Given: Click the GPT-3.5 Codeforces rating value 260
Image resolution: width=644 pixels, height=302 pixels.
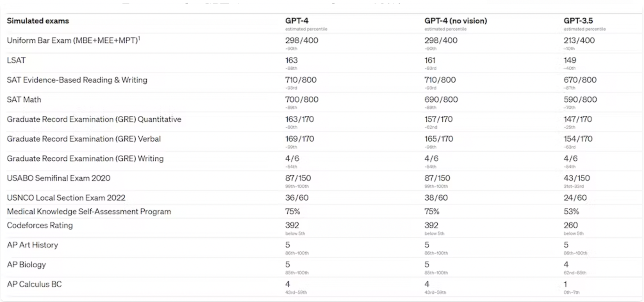Looking at the screenshot, I should click(x=571, y=225).
